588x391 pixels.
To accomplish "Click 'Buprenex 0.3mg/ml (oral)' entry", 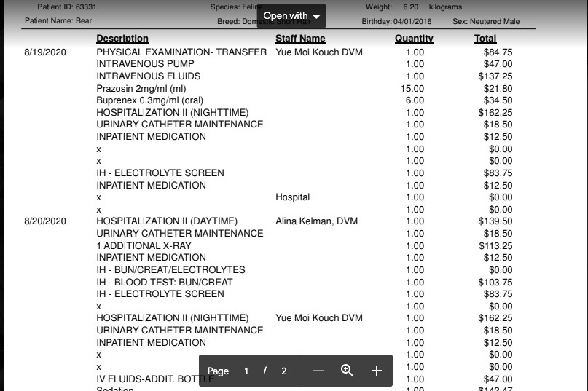I will [149, 100].
